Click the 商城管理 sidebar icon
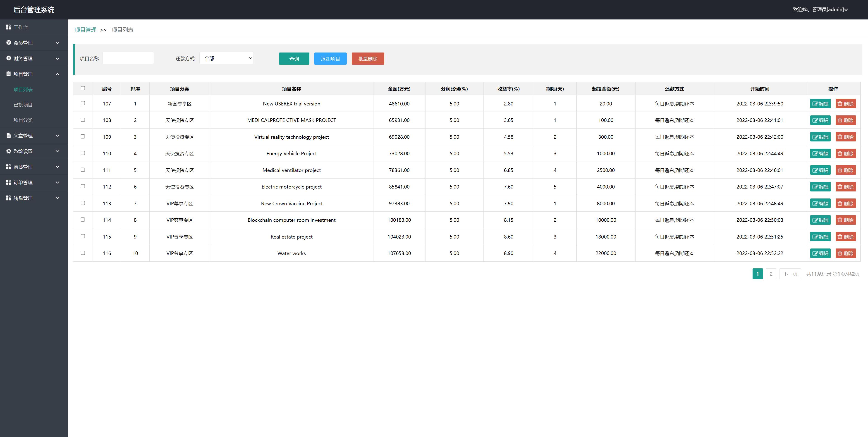This screenshot has width=868, height=437. pos(8,167)
